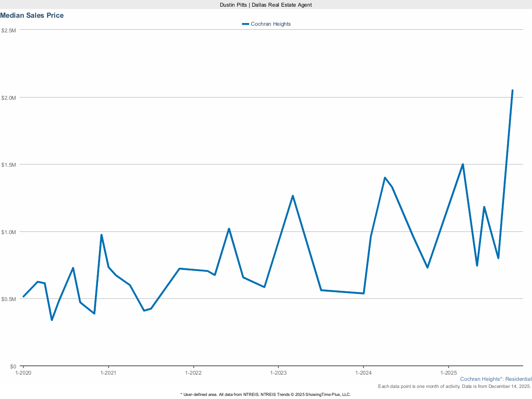The height and width of the screenshot is (399, 532).
Task: Click the highest peak of the price line
Action: (x=512, y=90)
